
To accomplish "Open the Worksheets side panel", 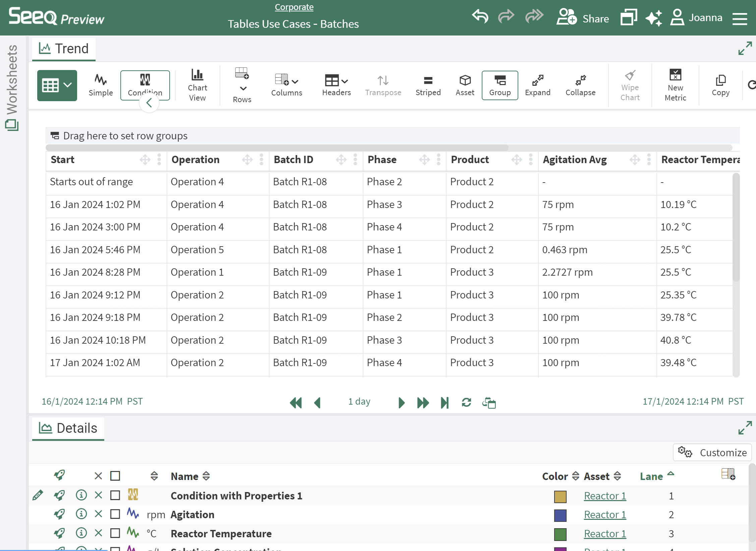I will tap(12, 87).
